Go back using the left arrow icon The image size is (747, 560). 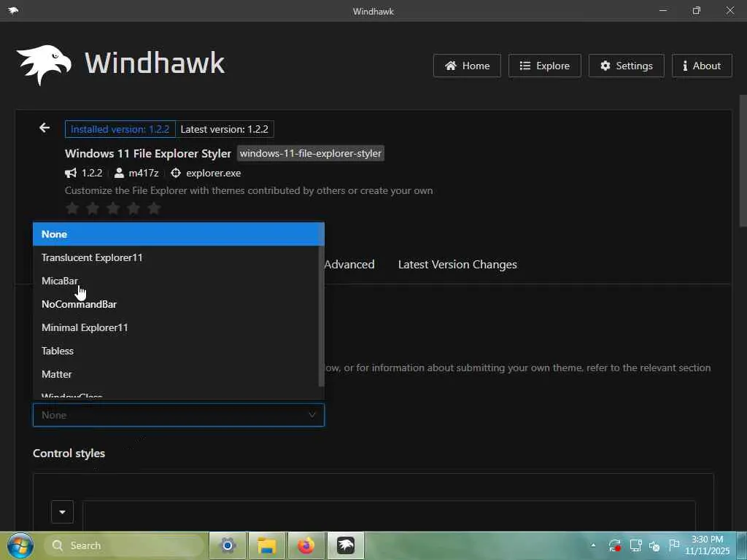pos(44,128)
